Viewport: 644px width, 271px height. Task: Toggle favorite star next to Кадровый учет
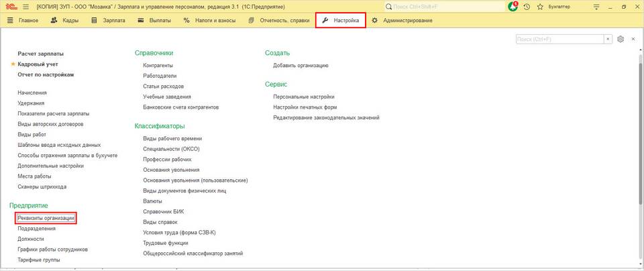coord(13,64)
